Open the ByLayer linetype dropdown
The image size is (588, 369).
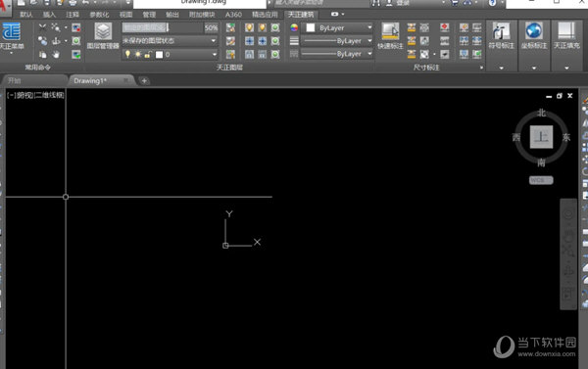pos(369,54)
